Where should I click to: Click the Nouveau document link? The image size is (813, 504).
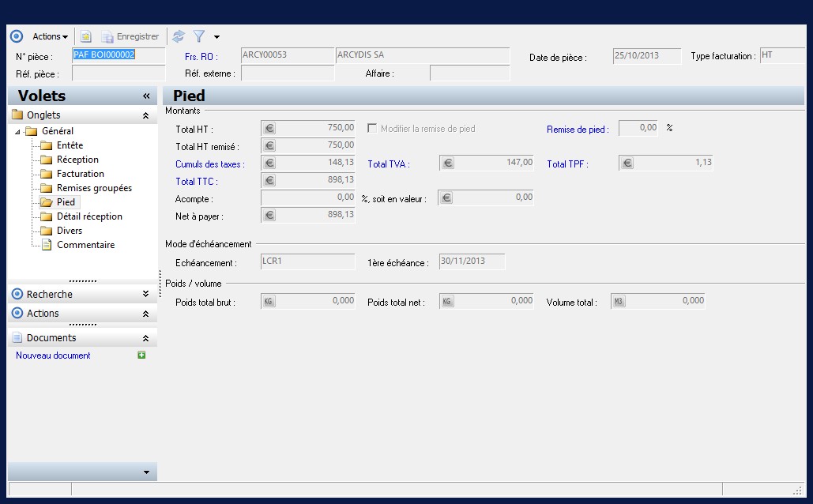53,355
